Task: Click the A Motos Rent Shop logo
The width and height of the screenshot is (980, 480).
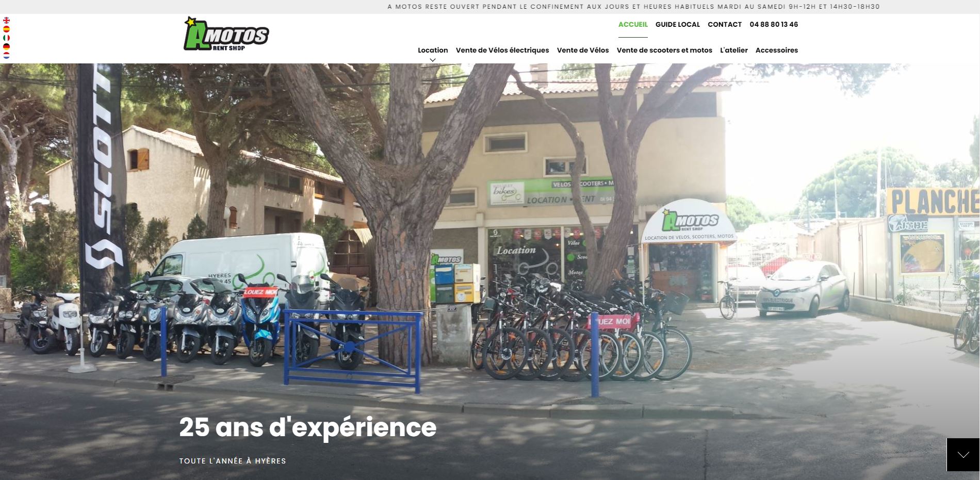Action: [x=226, y=34]
